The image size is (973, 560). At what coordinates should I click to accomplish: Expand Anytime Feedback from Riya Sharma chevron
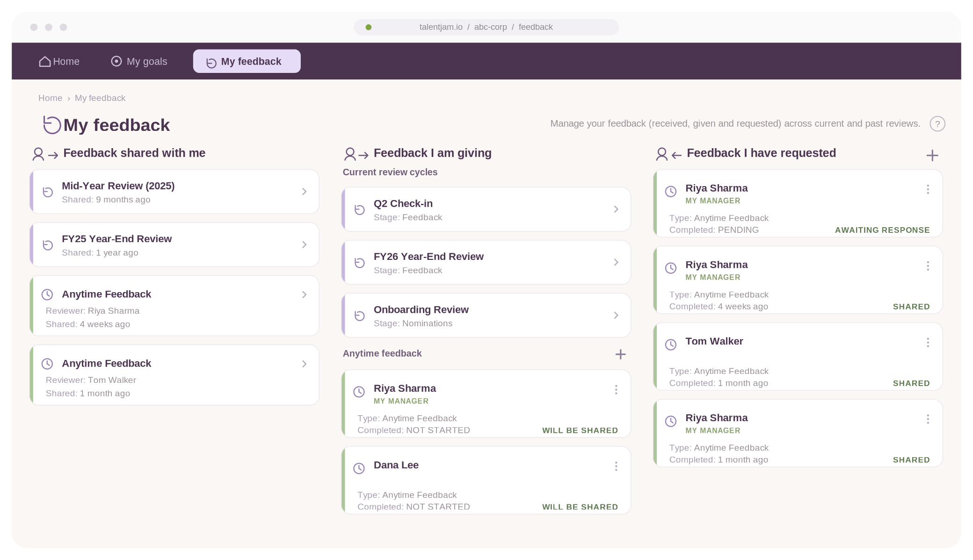pyautogui.click(x=304, y=294)
